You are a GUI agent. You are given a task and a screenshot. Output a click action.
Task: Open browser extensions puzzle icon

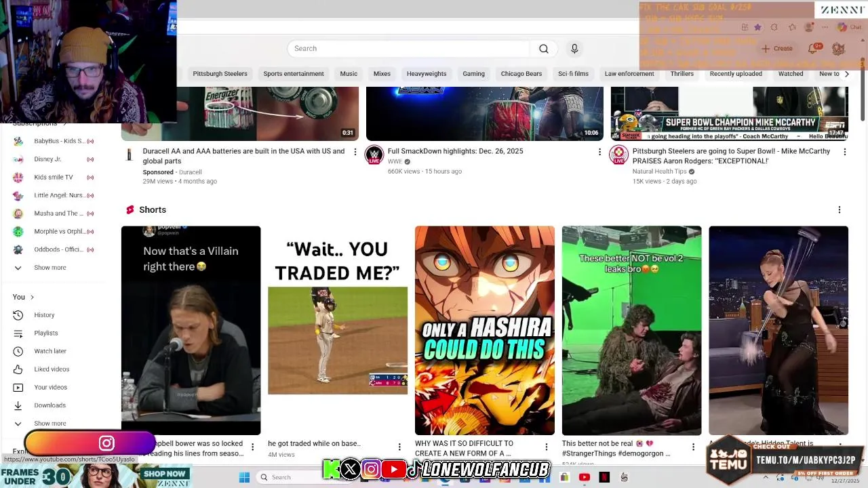pyautogui.click(x=774, y=28)
